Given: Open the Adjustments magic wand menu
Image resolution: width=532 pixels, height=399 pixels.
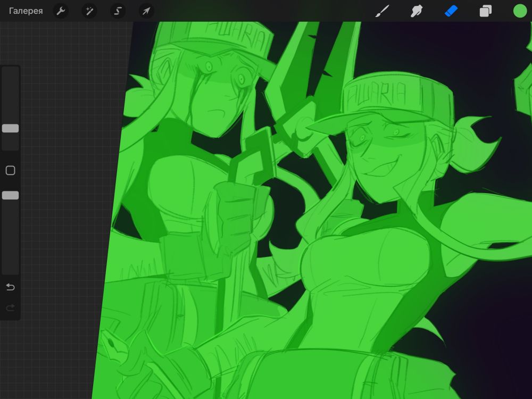Looking at the screenshot, I should tap(89, 11).
